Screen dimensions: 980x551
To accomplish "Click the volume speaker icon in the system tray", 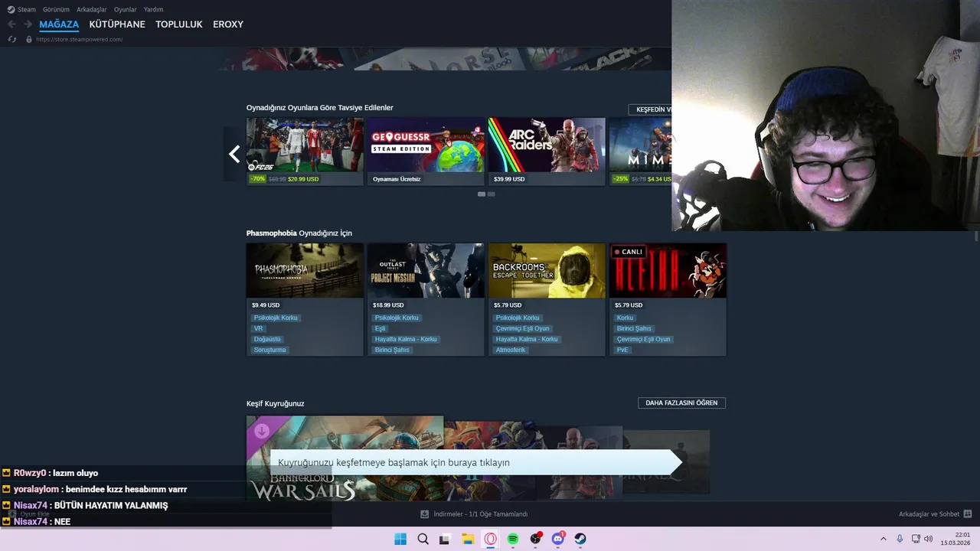I will (929, 539).
